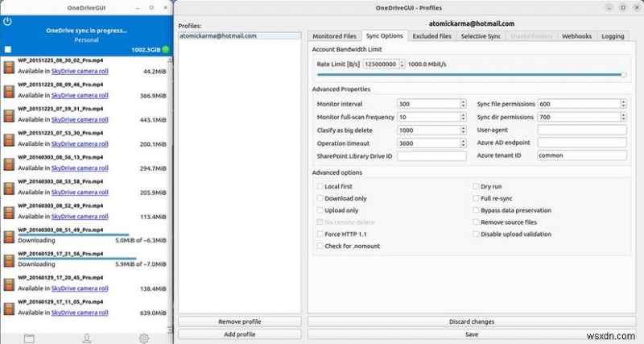644x344 pixels.
Task: Click the Remove profile button
Action: point(239,321)
